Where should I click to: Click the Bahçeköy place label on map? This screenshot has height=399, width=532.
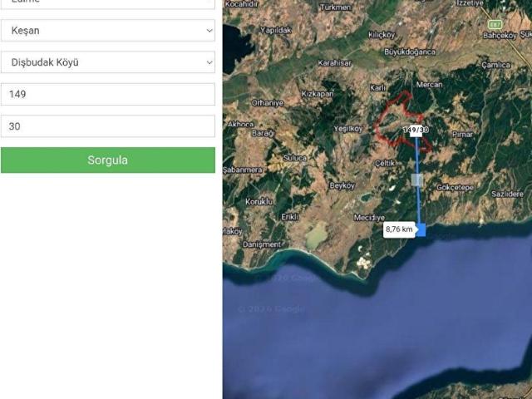[x=500, y=36]
